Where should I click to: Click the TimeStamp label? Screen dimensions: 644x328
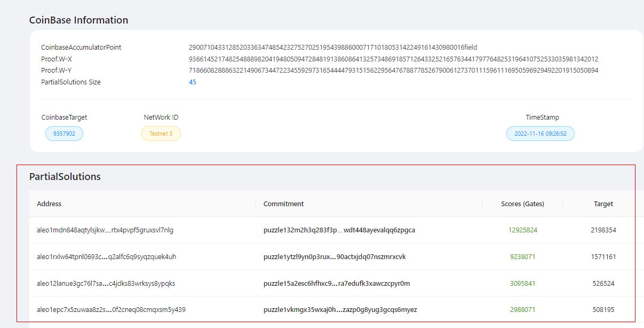542,117
